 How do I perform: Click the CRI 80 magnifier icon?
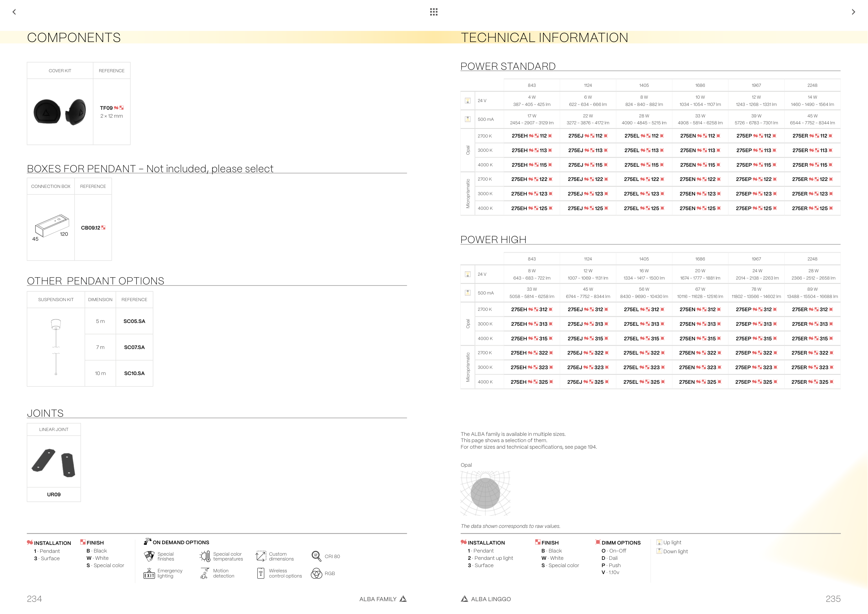click(x=316, y=556)
